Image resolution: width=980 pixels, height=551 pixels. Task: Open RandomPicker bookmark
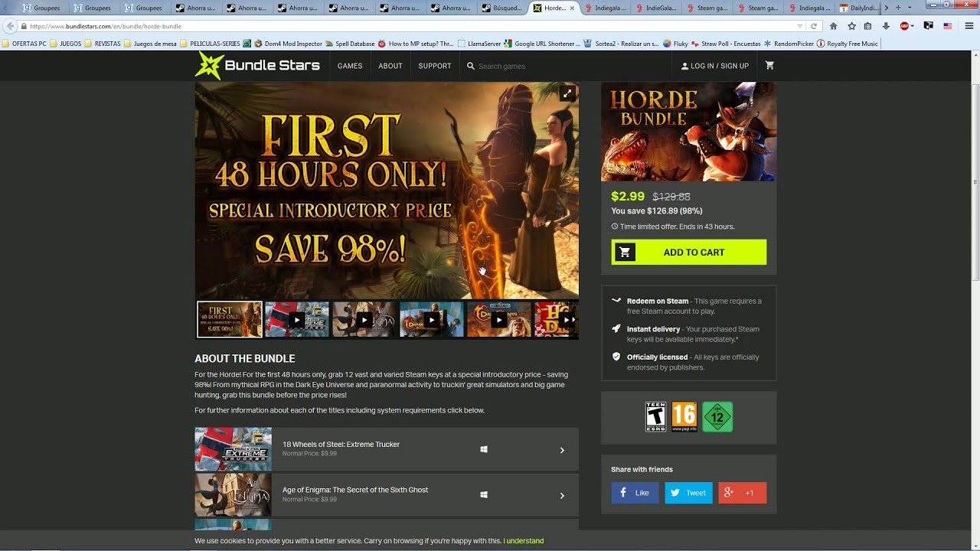tap(788, 44)
